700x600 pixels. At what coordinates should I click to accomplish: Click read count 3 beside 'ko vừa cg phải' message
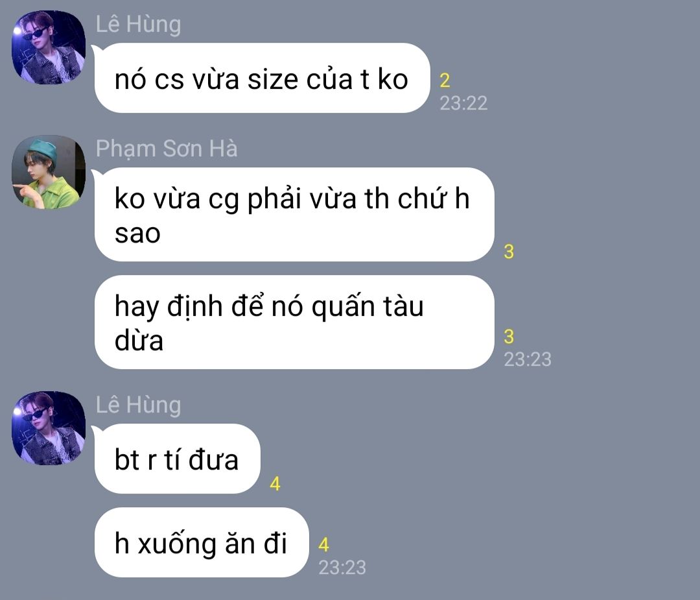click(509, 252)
